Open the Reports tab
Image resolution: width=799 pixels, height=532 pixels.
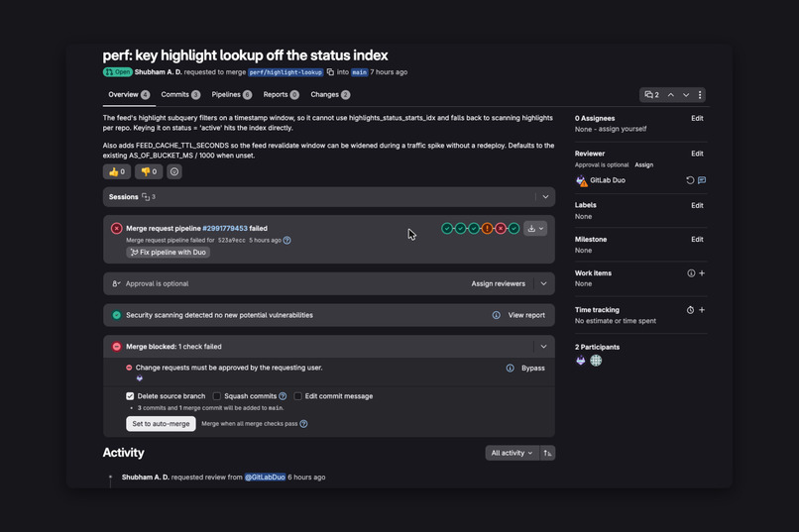(281, 95)
